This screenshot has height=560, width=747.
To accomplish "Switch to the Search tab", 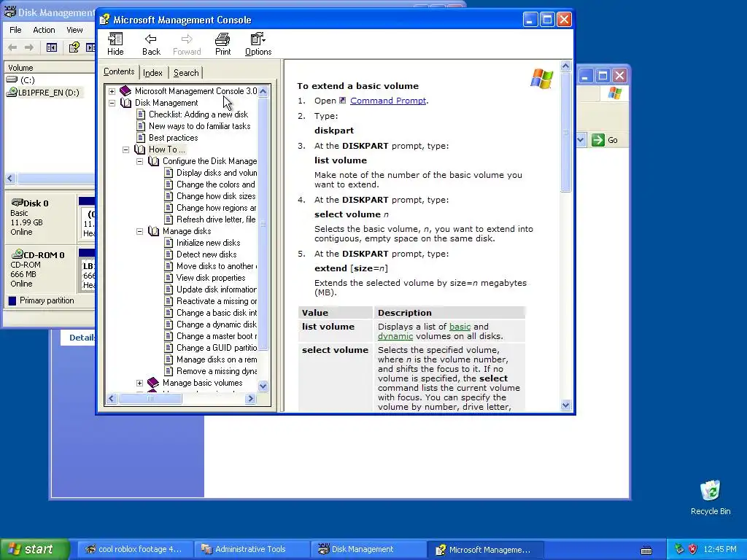I will point(186,73).
